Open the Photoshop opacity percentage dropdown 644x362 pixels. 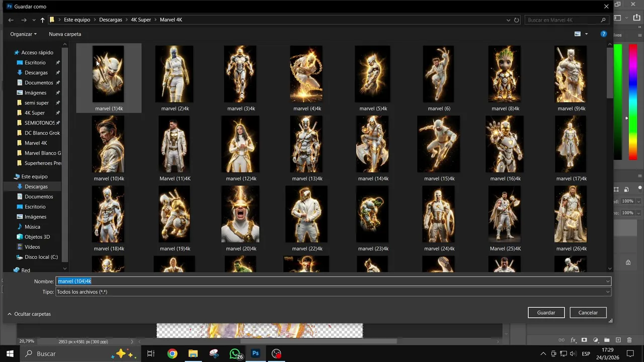[x=639, y=201]
